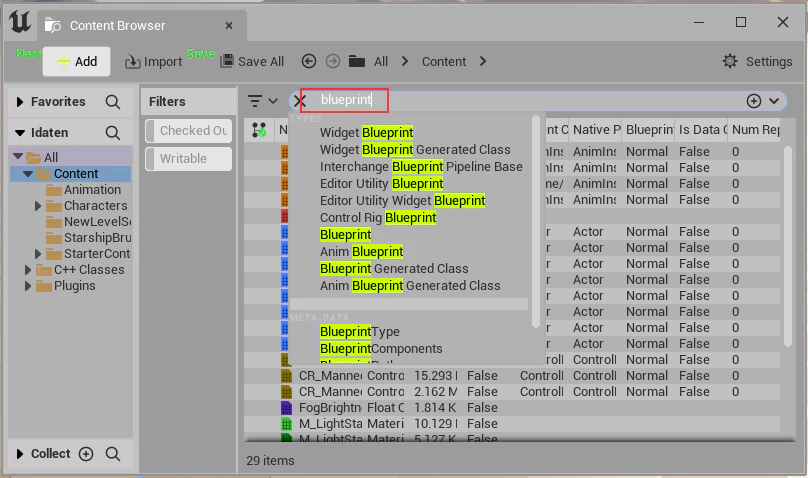808x478 pixels.
Task: Expand the Collections section
Action: [20, 454]
